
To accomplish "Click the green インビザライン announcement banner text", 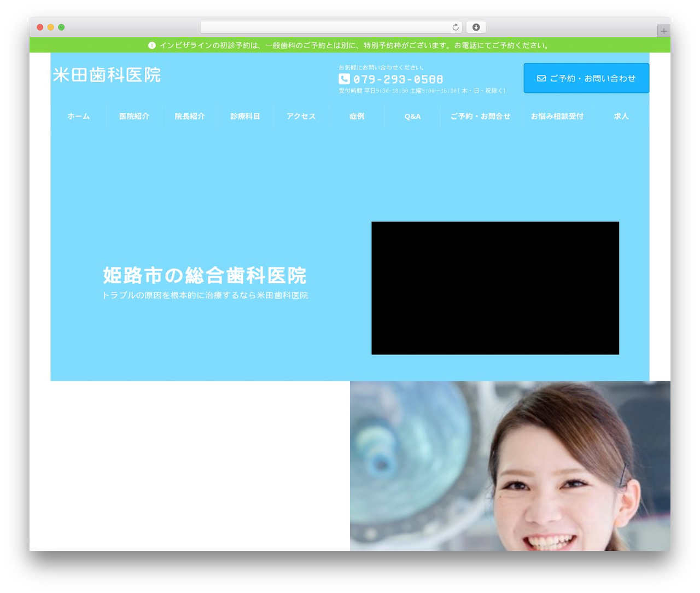I will [354, 45].
